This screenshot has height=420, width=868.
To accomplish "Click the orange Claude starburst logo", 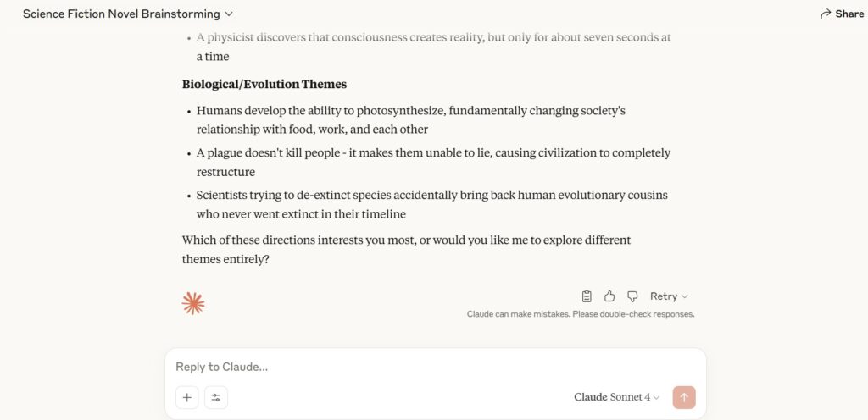I will (193, 303).
